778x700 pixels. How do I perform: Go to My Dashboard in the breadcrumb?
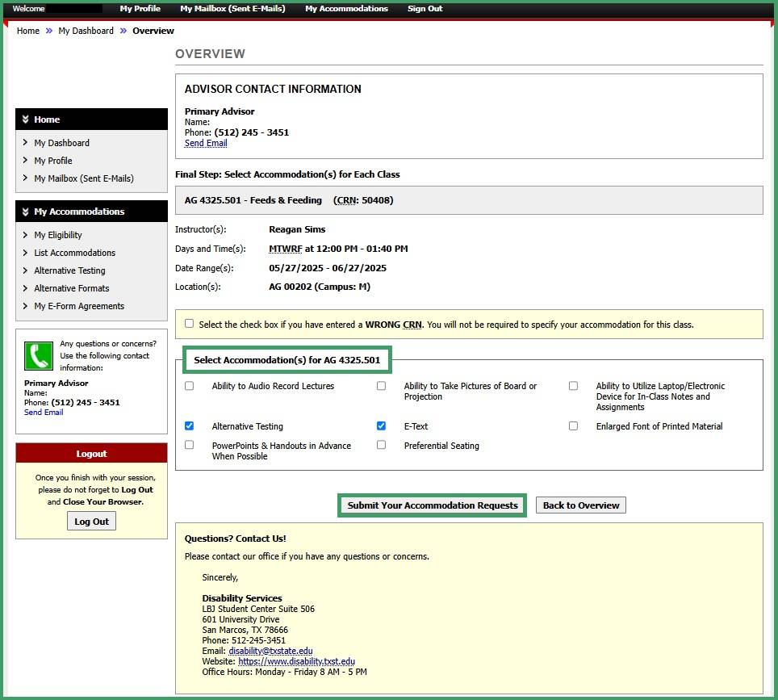click(86, 31)
